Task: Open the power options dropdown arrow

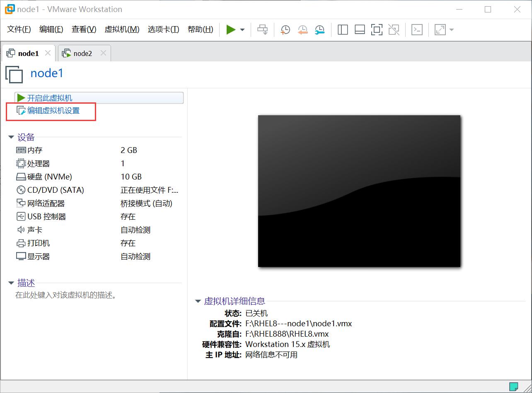Action: coord(242,30)
